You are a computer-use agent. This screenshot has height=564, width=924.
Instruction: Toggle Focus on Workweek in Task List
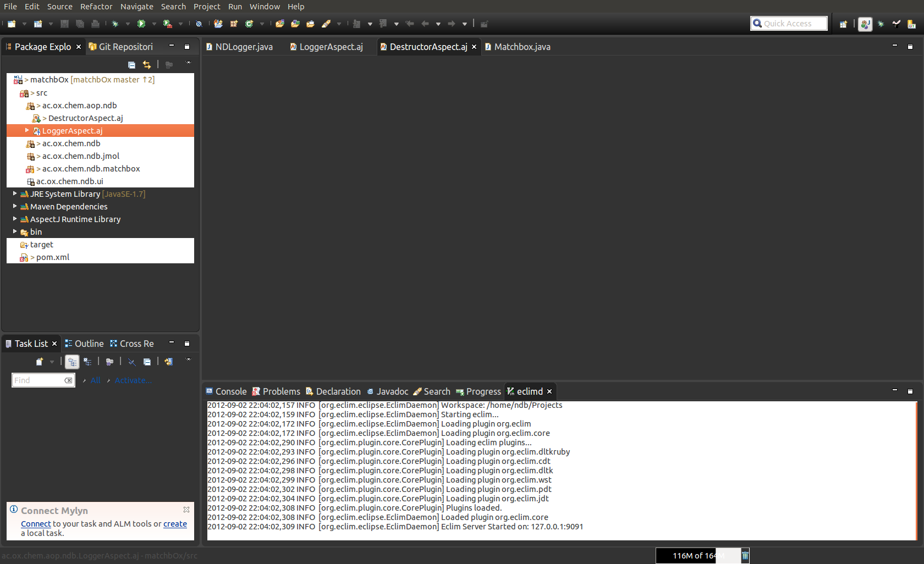coord(88,362)
